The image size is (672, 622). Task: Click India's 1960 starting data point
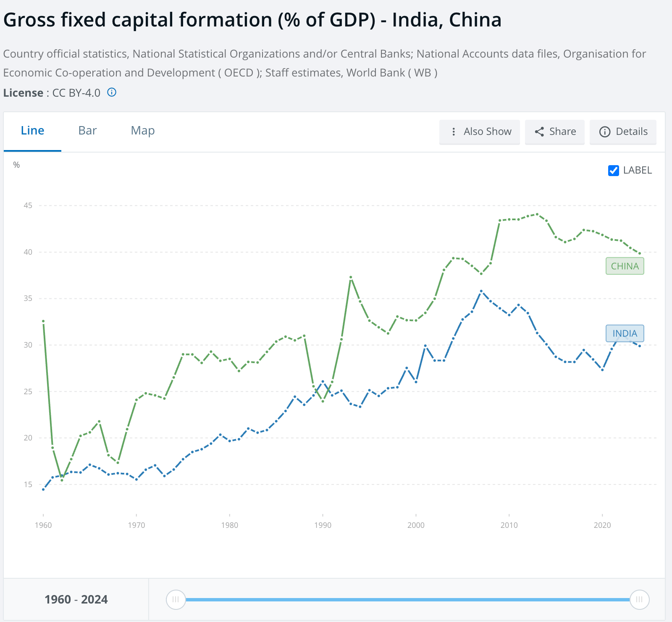click(43, 489)
